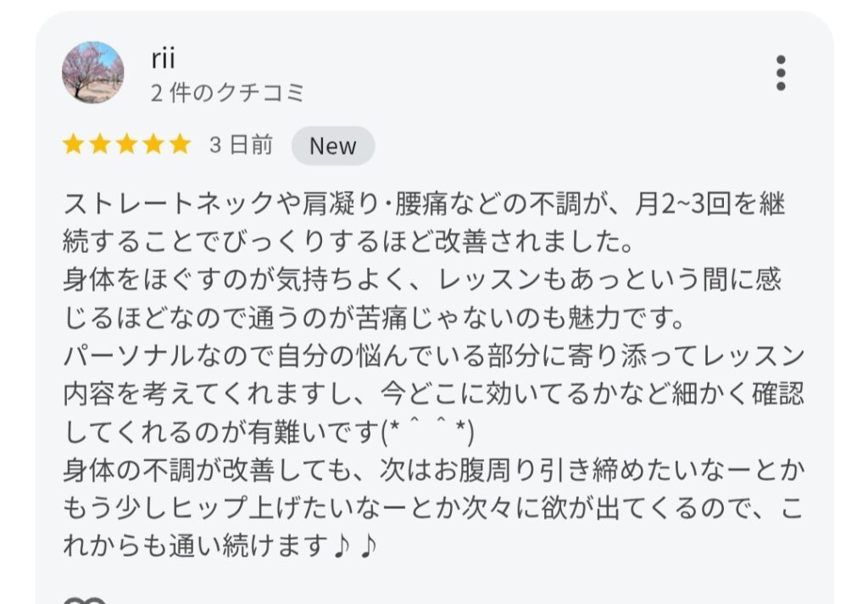Click the second yellow rating star
The height and width of the screenshot is (604, 868).
click(x=100, y=144)
